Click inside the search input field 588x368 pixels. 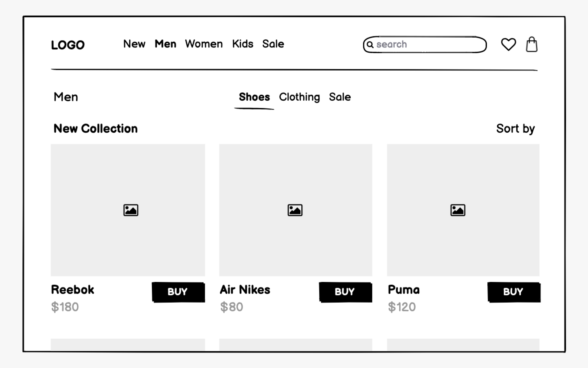coord(421,44)
